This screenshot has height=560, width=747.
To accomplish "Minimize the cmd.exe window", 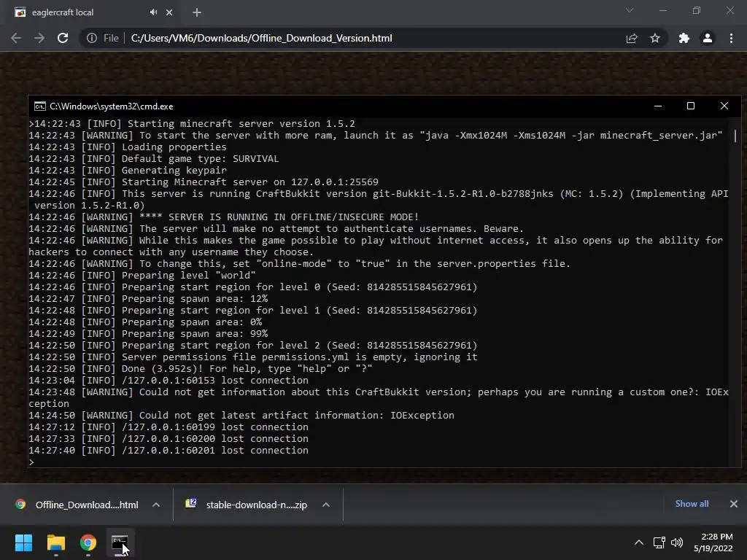I will click(x=658, y=106).
